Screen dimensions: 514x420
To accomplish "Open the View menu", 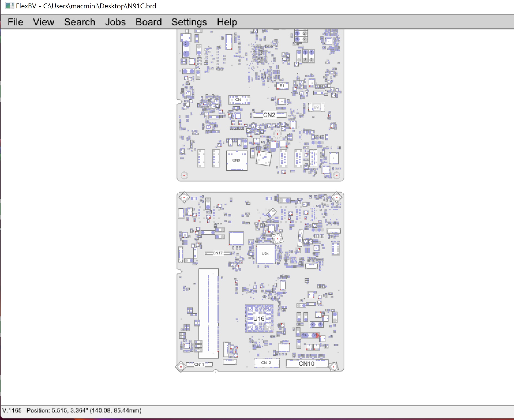I will click(x=43, y=22).
